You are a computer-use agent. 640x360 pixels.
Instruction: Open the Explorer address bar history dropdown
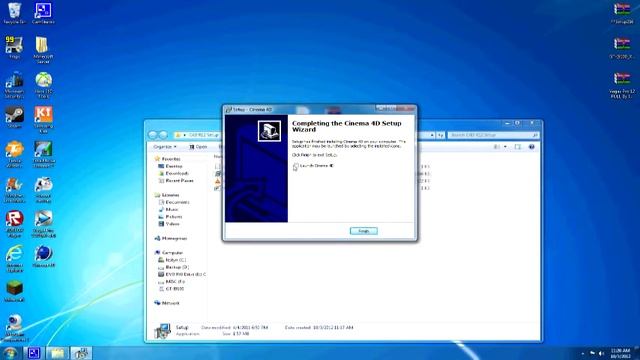(432, 135)
